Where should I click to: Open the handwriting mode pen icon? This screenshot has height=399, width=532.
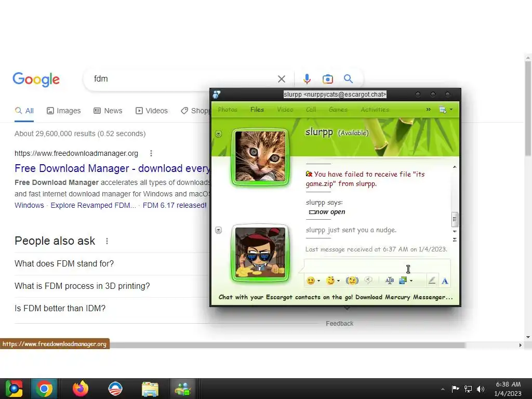(x=432, y=280)
